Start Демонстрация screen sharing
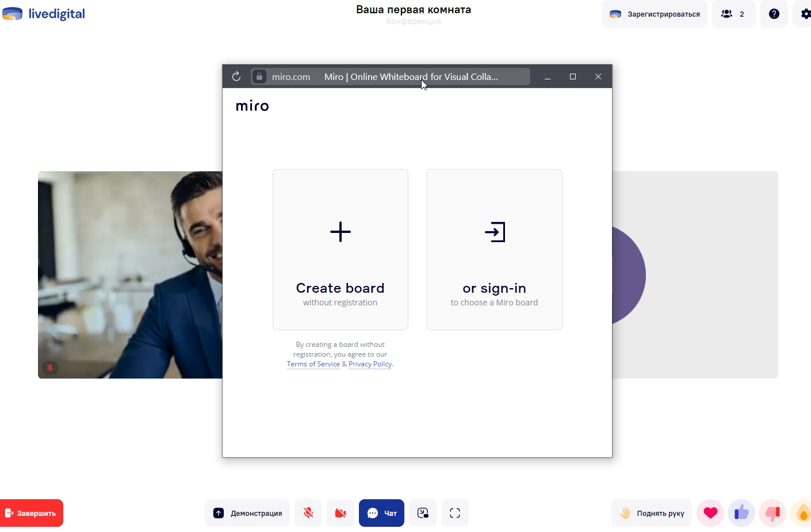The image size is (811, 532). point(247,513)
